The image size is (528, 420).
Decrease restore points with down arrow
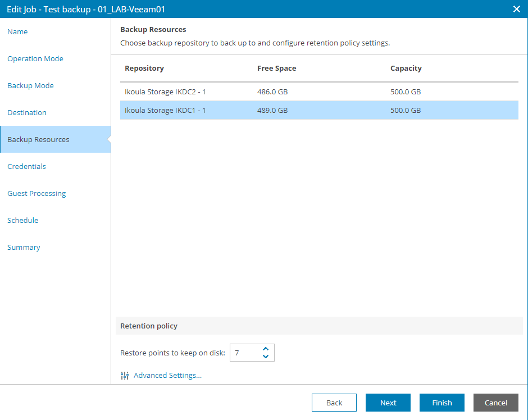pos(266,357)
